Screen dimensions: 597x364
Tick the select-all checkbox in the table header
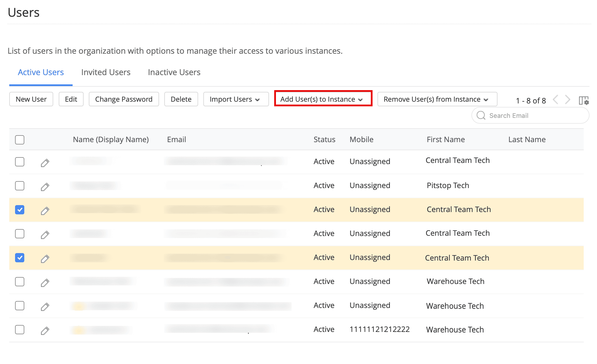pos(20,140)
